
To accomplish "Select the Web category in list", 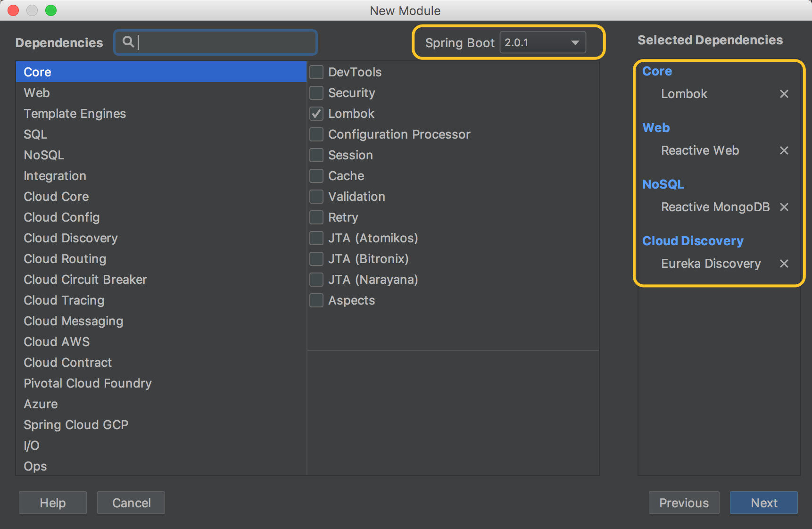I will click(161, 93).
